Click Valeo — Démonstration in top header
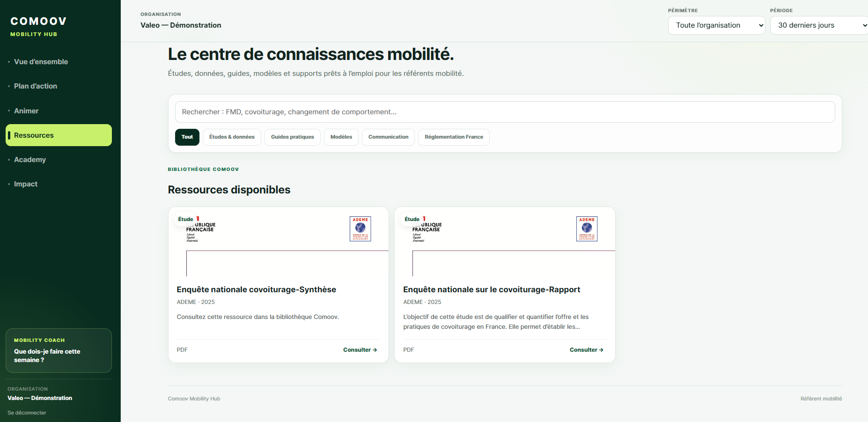Screen dimensions: 868x422 pos(181,25)
